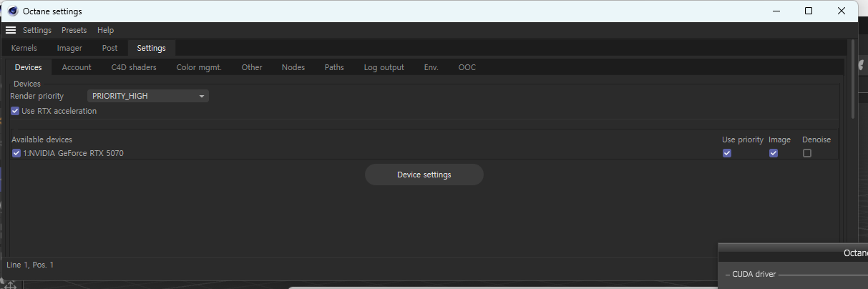Open the hamburger menu icon
The height and width of the screenshot is (289, 868).
point(11,30)
